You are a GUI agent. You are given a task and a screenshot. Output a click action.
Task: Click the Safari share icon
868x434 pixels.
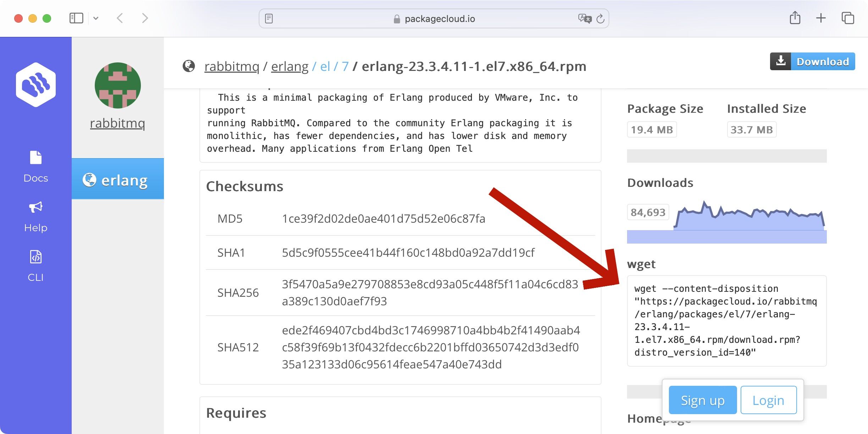[x=795, y=18]
